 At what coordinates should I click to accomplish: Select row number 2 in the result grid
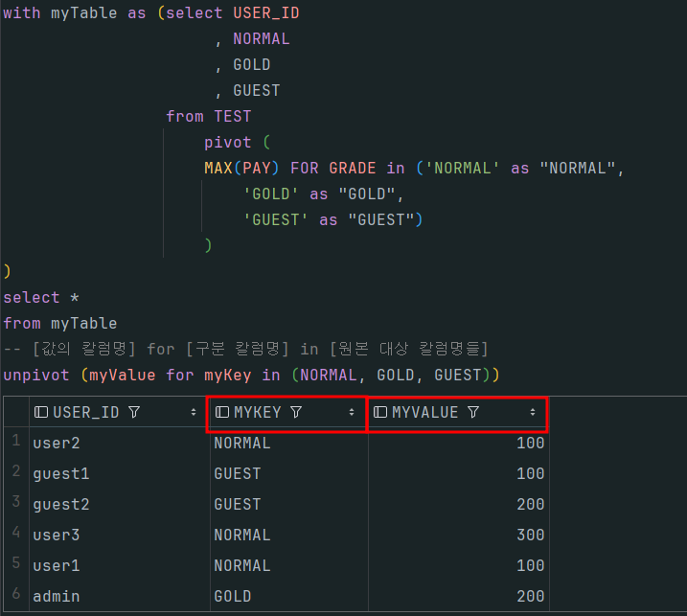tap(16, 471)
